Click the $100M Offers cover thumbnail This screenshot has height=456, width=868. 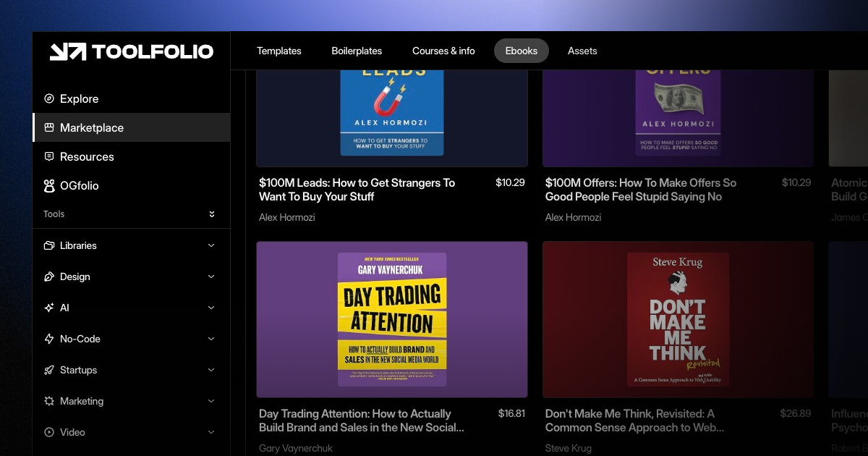point(678,119)
